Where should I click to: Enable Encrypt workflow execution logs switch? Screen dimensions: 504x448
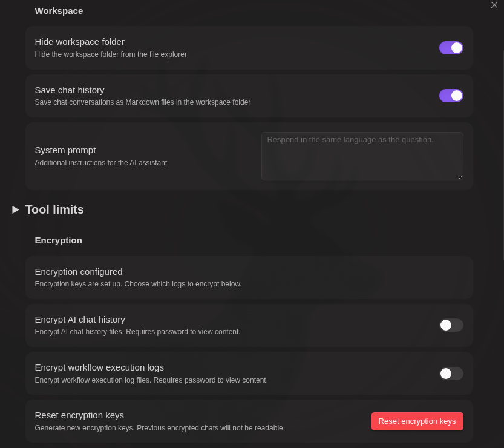tap(451, 374)
